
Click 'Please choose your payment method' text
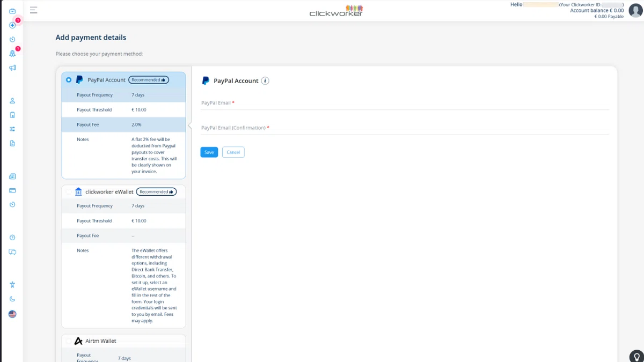pos(99,54)
